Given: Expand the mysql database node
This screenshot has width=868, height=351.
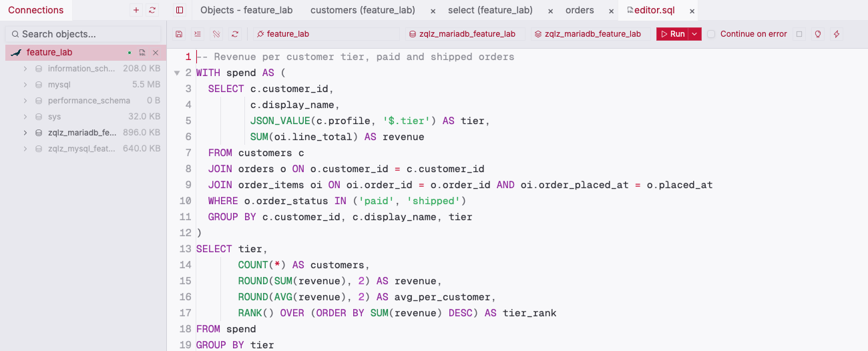Looking at the screenshot, I should click(25, 85).
